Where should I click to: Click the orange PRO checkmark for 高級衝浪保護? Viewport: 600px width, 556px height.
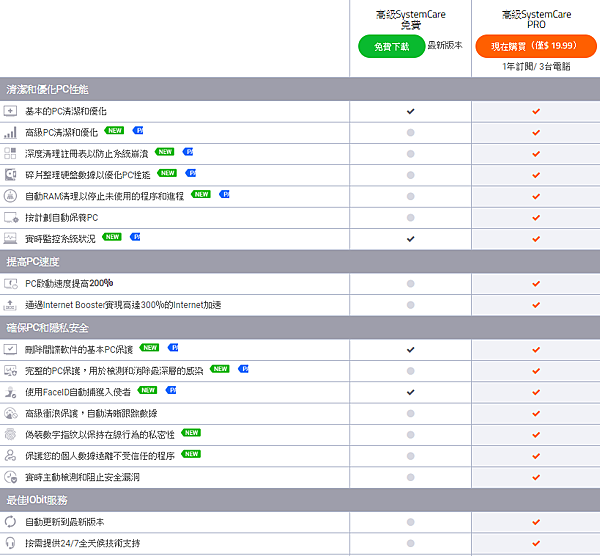(536, 414)
